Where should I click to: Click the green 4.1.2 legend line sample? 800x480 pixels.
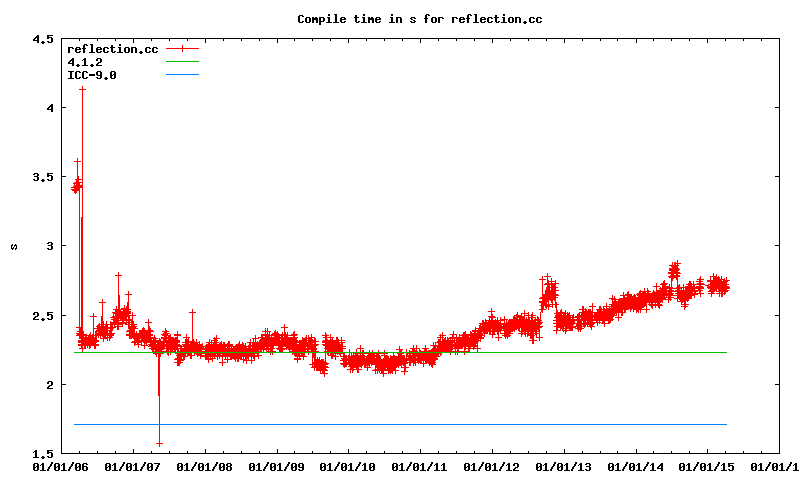[182, 62]
